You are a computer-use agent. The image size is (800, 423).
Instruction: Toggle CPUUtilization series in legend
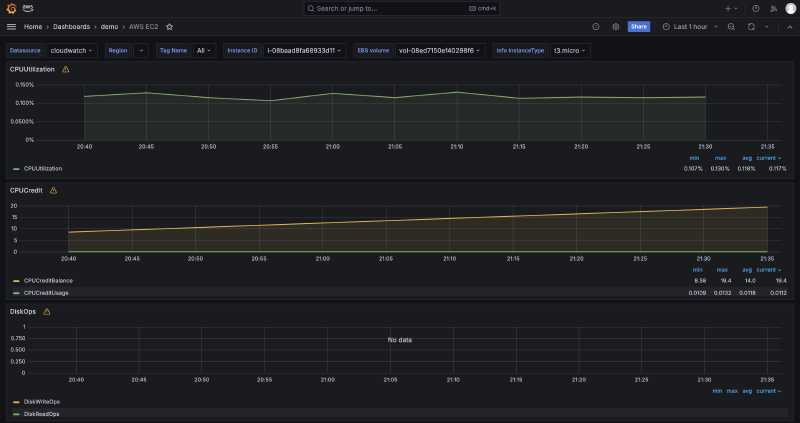(43, 168)
